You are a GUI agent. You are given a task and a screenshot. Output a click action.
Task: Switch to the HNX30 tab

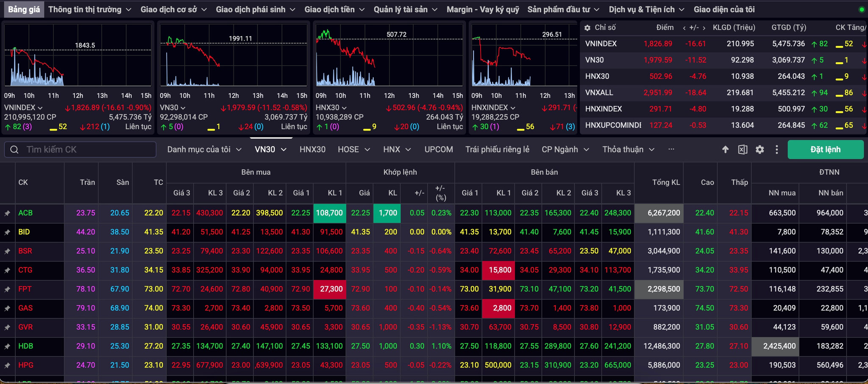312,149
